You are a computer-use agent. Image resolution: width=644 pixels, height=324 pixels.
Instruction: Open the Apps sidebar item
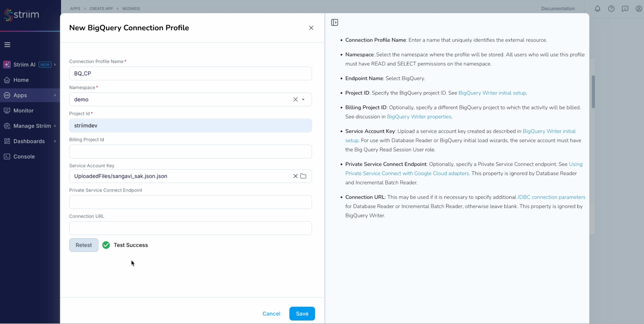pyautogui.click(x=30, y=95)
